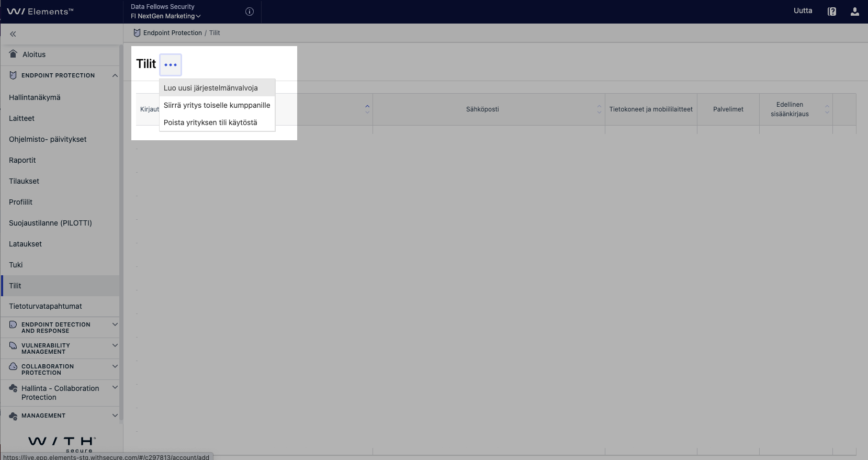The image size is (868, 460).
Task: Collapse the sidebar with the double-chevron icon
Action: click(13, 34)
